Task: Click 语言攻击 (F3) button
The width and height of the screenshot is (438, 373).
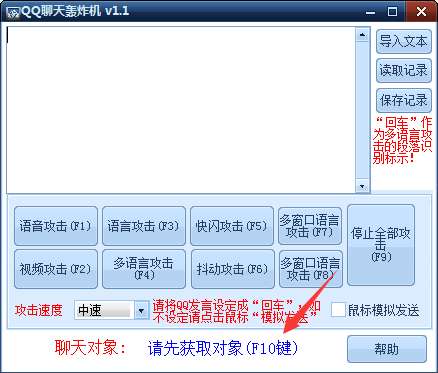Action: pyautogui.click(x=144, y=226)
